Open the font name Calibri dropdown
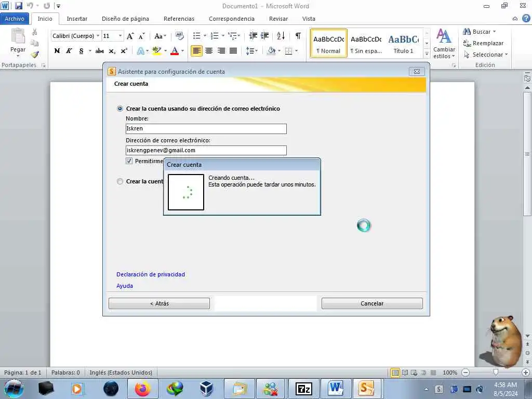Image resolution: width=532 pixels, height=399 pixels. coord(98,36)
